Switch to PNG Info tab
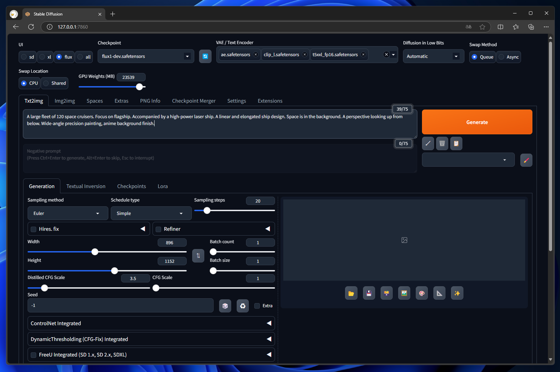Viewport: 560px width, 372px height. click(150, 101)
